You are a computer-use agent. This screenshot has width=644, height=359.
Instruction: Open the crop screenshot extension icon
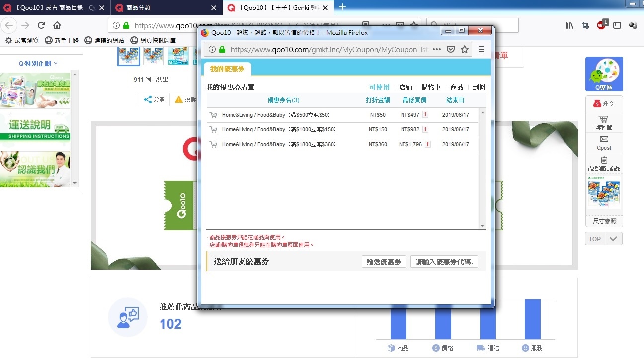pyautogui.click(x=585, y=25)
